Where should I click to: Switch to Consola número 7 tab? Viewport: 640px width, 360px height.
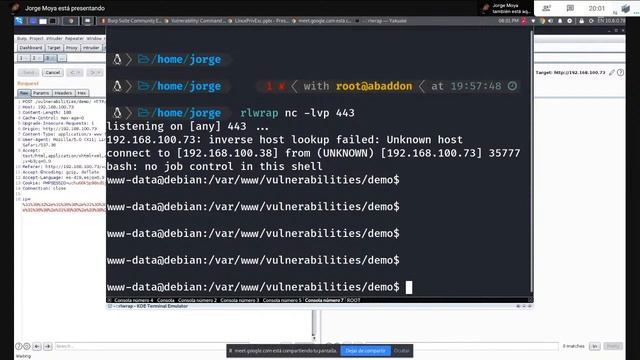(x=324, y=300)
